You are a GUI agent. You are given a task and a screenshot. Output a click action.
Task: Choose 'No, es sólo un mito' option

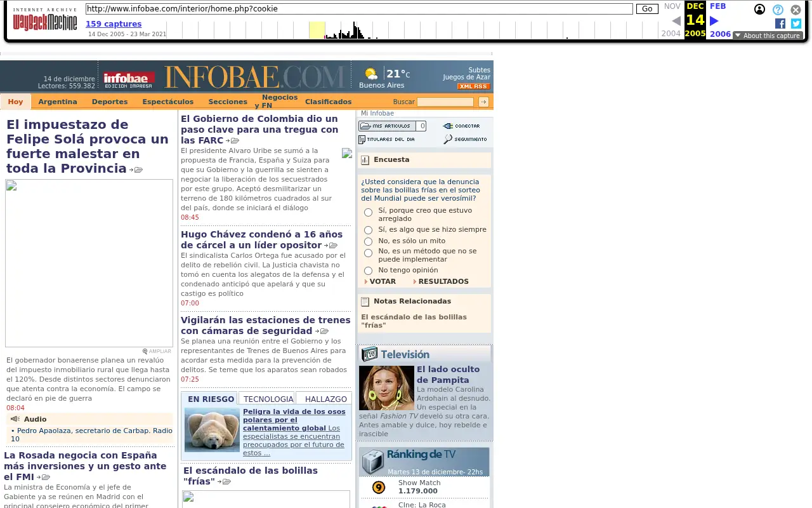pyautogui.click(x=368, y=241)
